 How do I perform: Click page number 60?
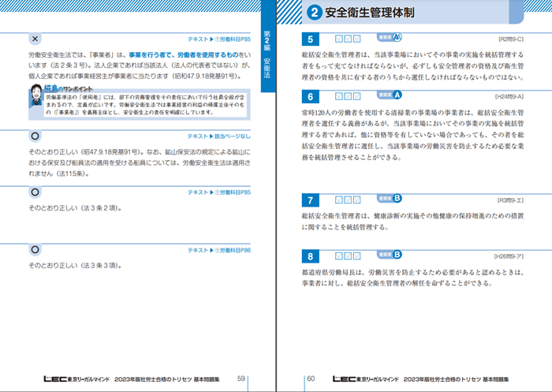(x=311, y=379)
